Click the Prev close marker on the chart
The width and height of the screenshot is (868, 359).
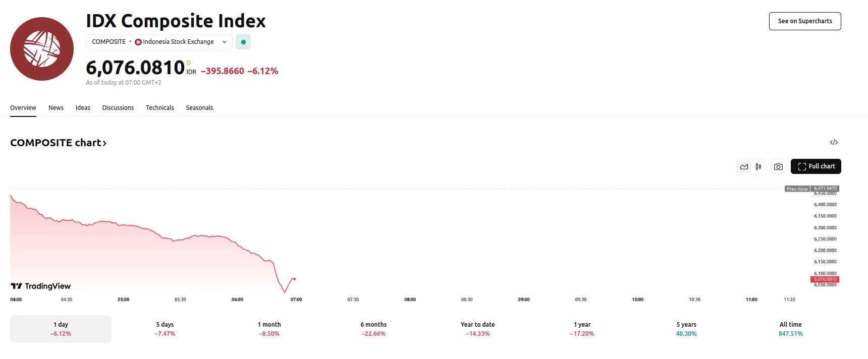797,189
